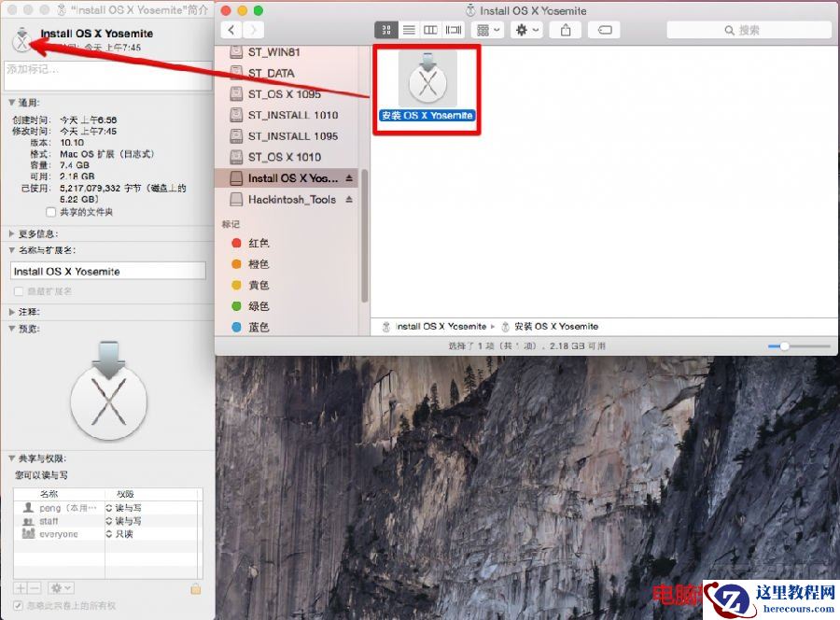The height and width of the screenshot is (620, 840).
Task: Open the gear action menu
Action: click(x=526, y=30)
